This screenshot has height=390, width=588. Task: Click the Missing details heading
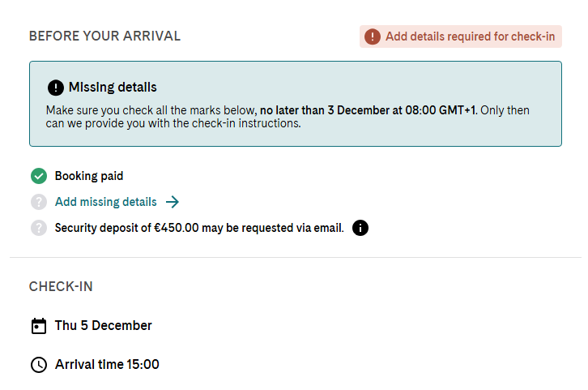coord(113,88)
